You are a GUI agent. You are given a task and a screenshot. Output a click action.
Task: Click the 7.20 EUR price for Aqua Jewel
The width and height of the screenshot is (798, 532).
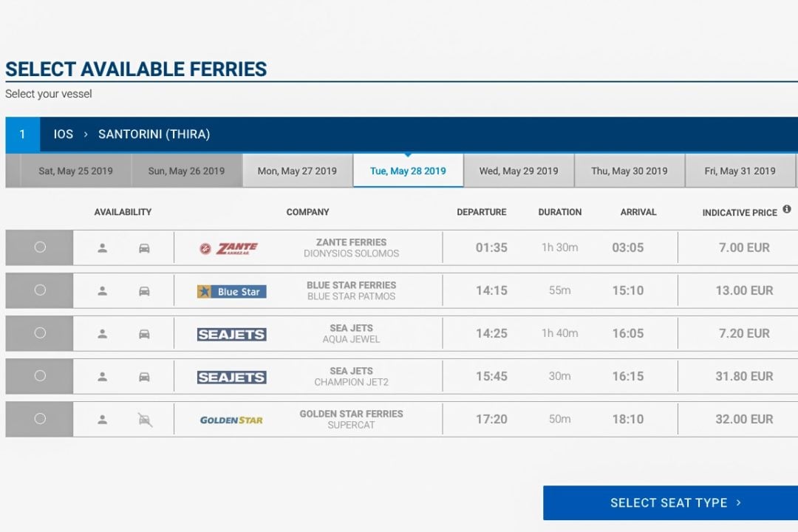[744, 333]
